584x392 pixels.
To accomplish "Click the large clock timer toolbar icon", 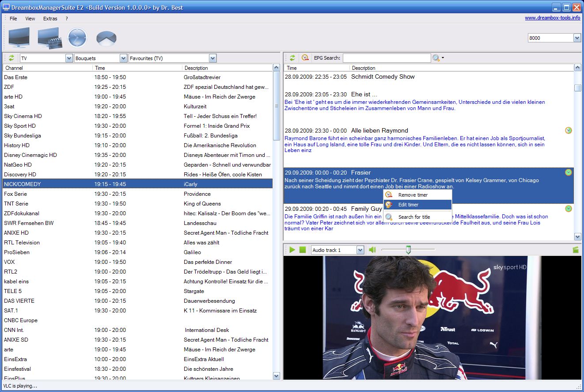I will coord(77,38).
